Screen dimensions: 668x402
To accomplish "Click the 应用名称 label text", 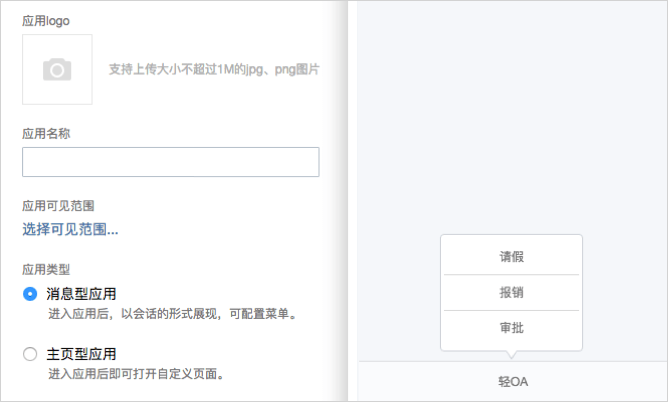I will coord(46,134).
